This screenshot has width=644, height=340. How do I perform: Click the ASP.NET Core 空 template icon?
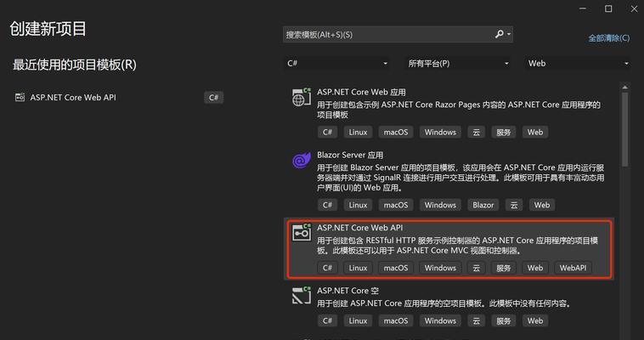(x=301, y=295)
